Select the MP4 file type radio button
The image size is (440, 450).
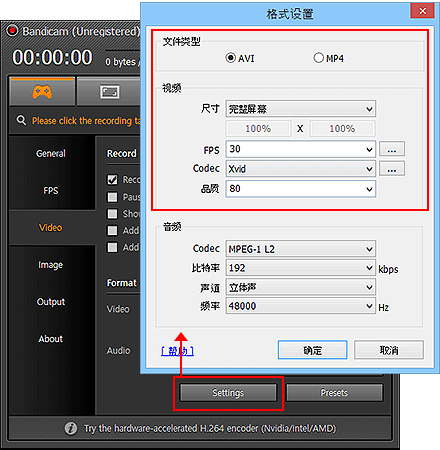point(318,58)
